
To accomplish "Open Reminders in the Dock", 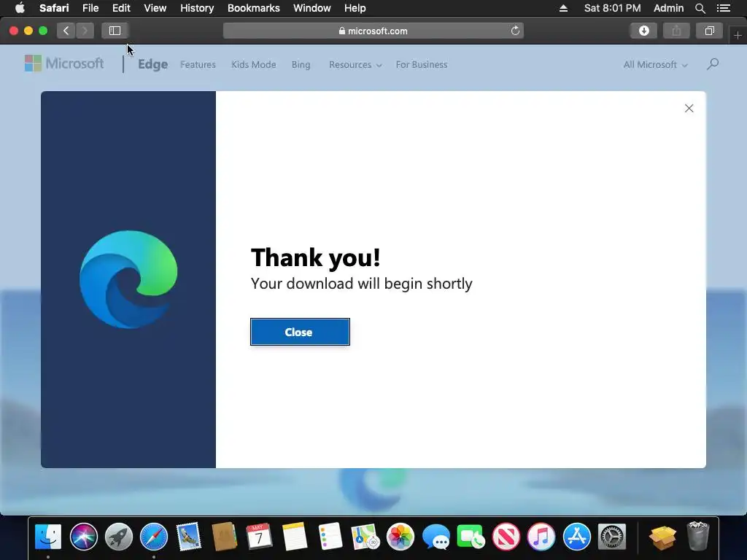I will [x=330, y=537].
